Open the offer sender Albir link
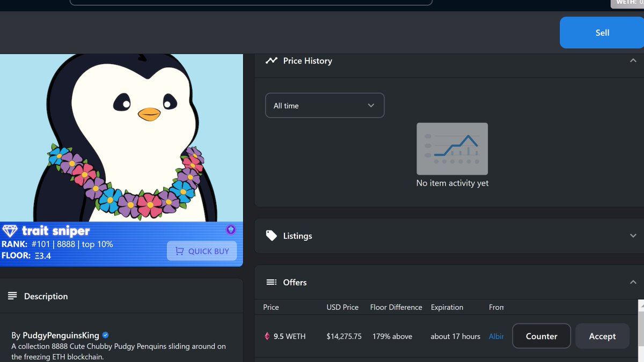The height and width of the screenshot is (362, 644). (496, 336)
